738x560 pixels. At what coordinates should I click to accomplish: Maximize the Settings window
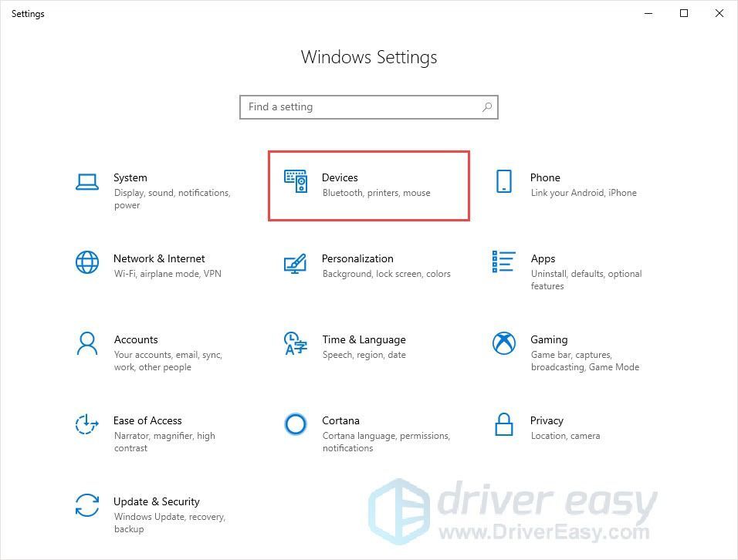coord(684,13)
